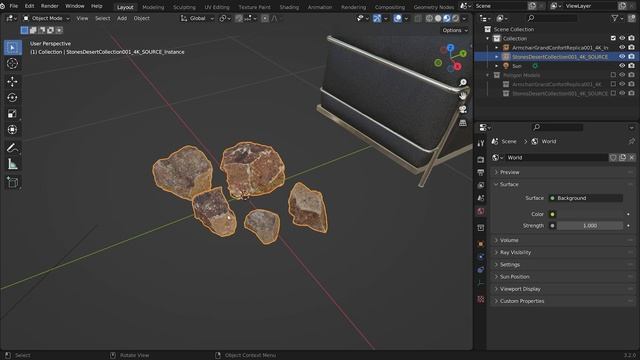Collapse the Surface panel
Viewport: 640px width, 360px height.
pyautogui.click(x=562, y=184)
